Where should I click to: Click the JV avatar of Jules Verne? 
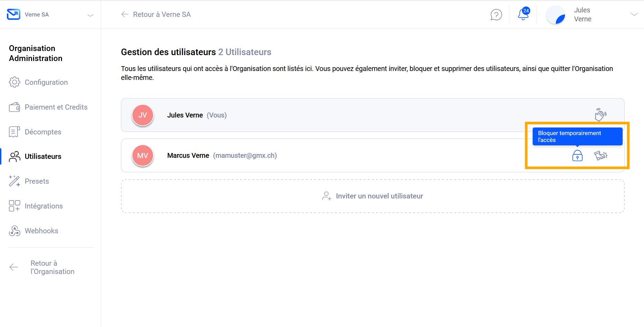(142, 115)
